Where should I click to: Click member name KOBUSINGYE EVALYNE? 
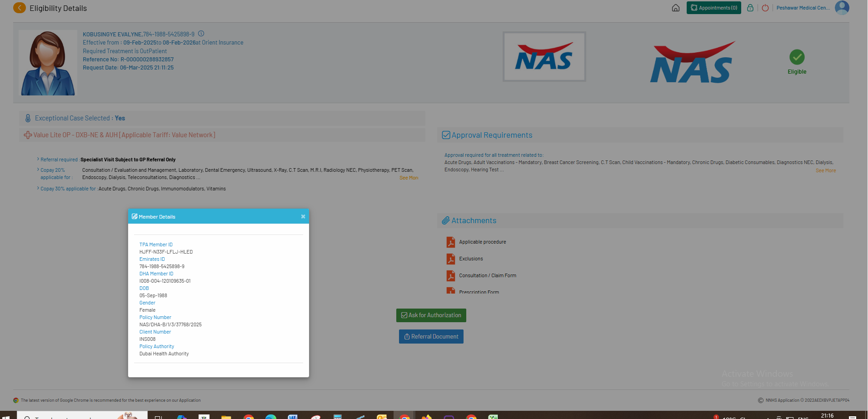tap(112, 34)
